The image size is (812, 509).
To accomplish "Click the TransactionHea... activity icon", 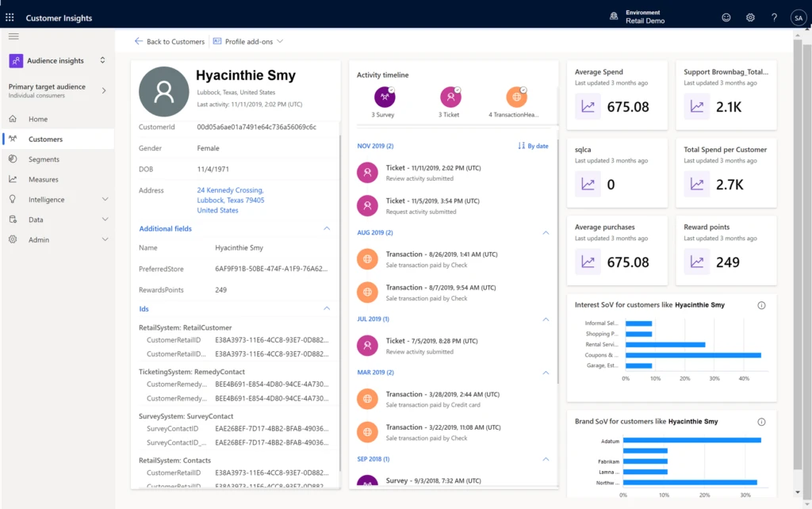I will [x=516, y=98].
